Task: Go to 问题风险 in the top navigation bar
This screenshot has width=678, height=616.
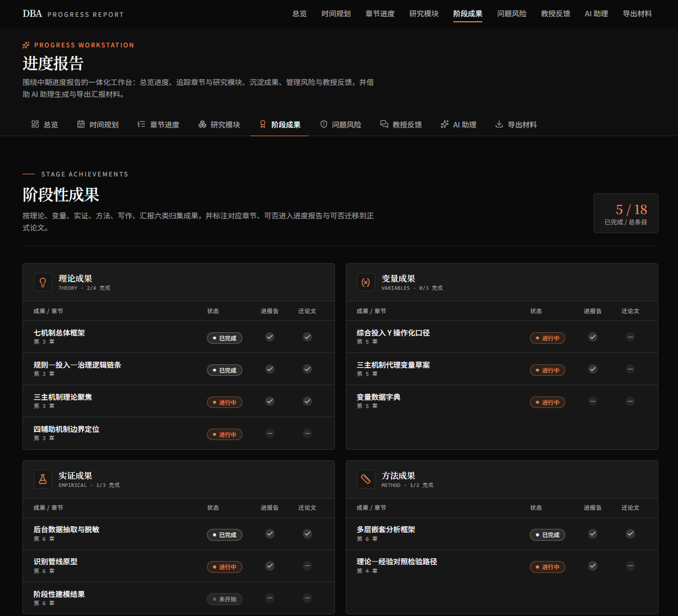Action: click(512, 14)
